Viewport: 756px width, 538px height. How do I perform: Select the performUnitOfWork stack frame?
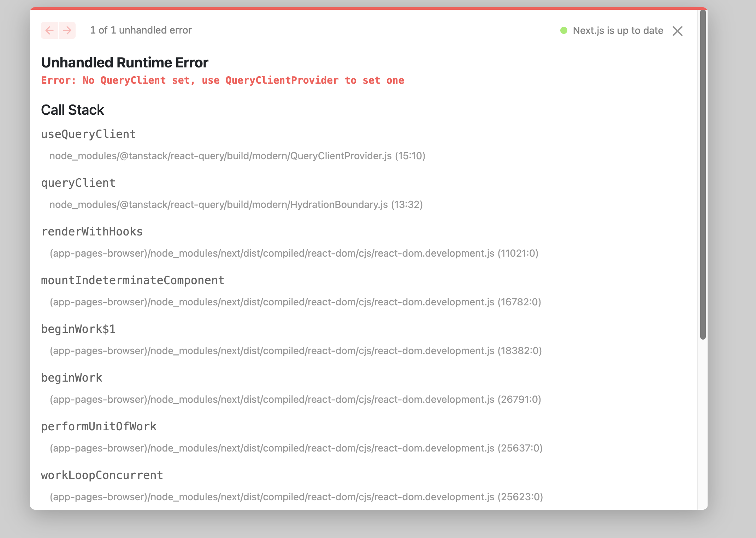coord(99,426)
